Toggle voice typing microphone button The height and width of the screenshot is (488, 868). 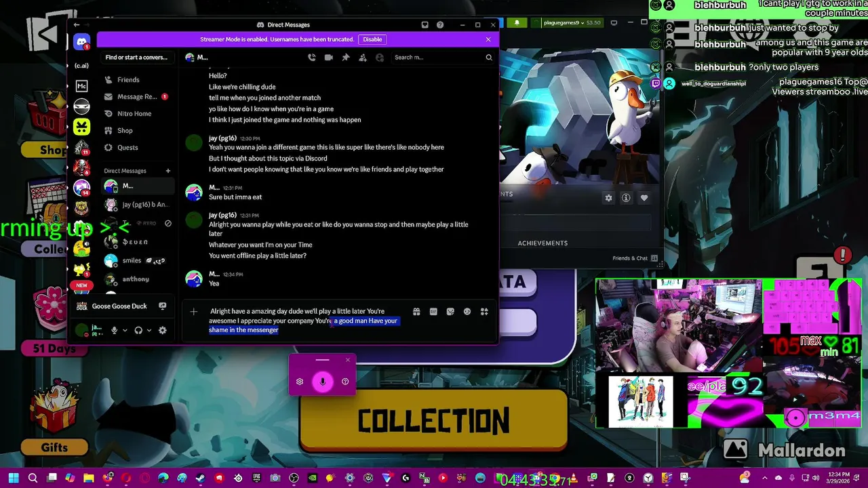323,382
